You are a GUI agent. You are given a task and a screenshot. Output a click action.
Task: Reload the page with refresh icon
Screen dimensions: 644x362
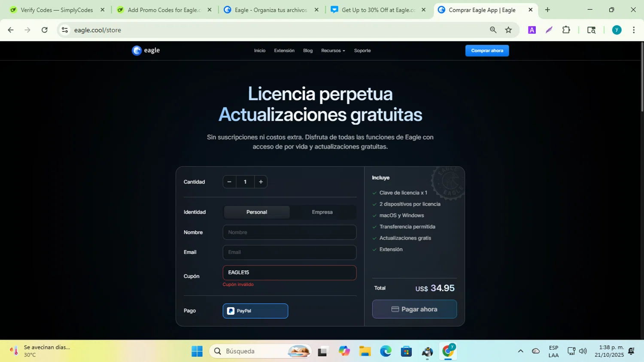tap(45, 30)
